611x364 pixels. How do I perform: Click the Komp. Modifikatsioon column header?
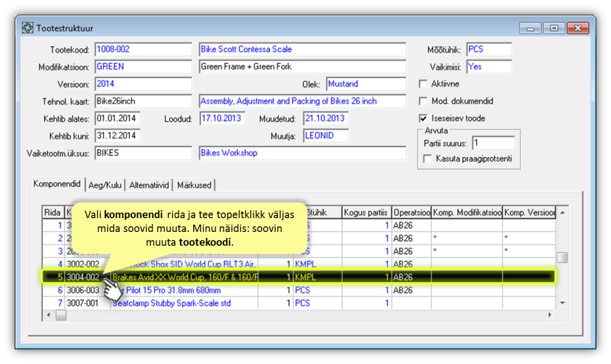[467, 212]
